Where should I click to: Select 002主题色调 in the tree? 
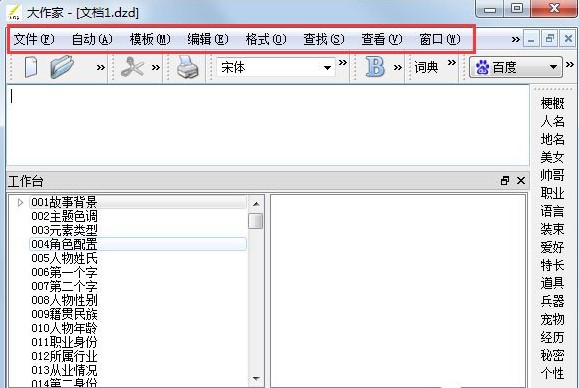point(64,216)
